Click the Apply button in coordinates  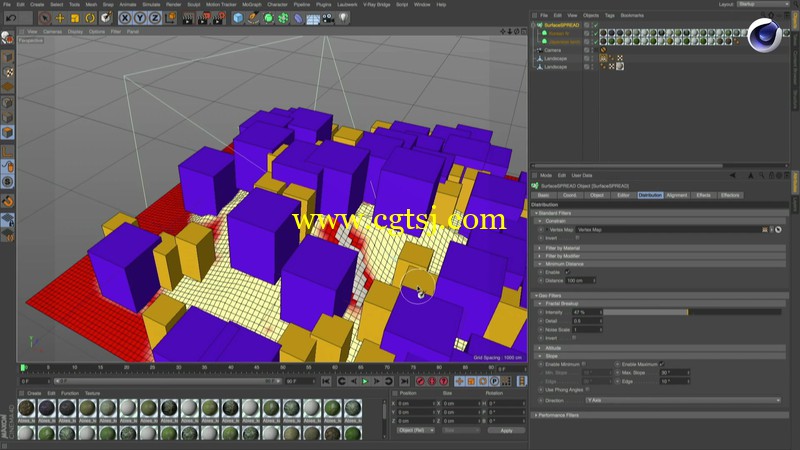[506, 430]
